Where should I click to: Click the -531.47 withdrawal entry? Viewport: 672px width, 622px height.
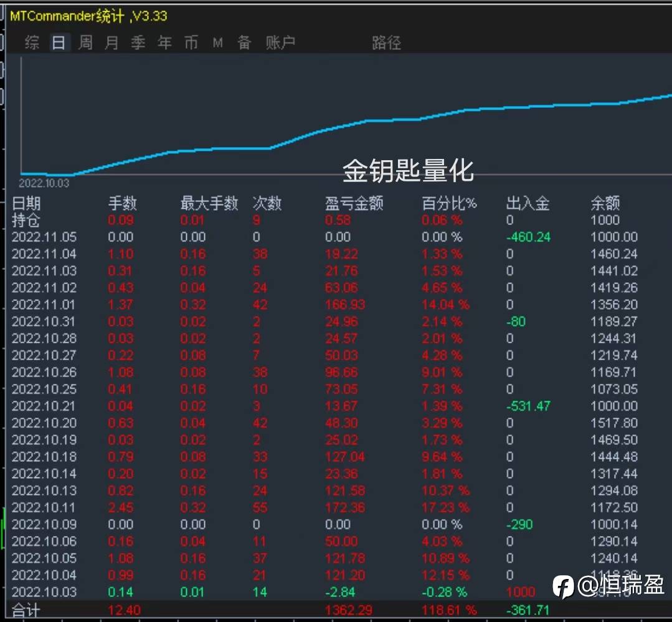(528, 406)
